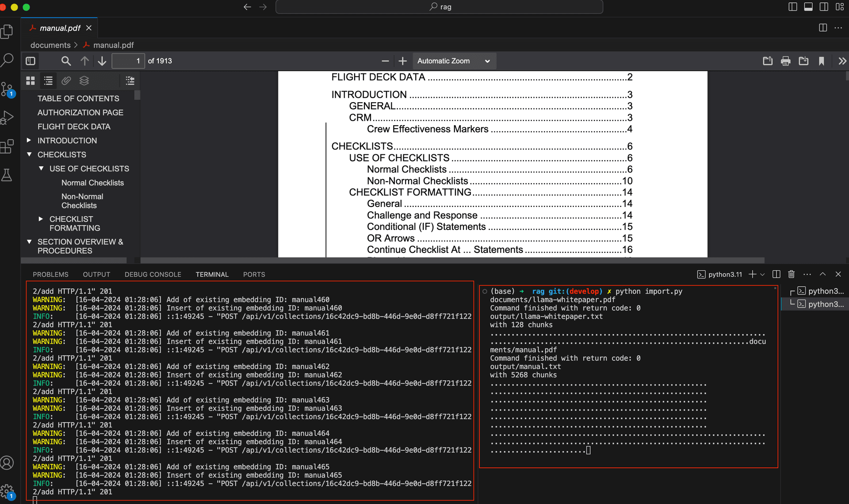The image size is (849, 504).
Task: Switch to the PROBLEMS tab
Action: 50,275
